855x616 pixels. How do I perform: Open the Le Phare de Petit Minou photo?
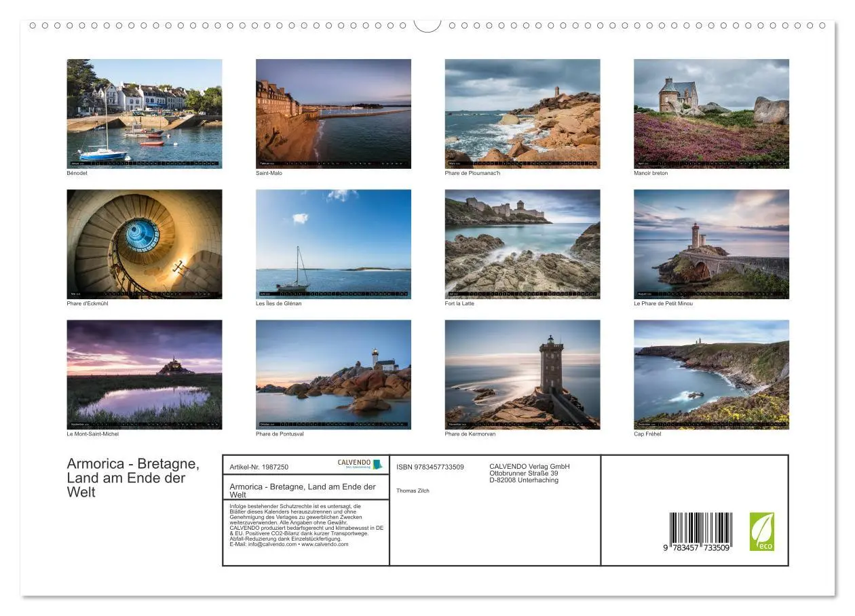pos(711,244)
